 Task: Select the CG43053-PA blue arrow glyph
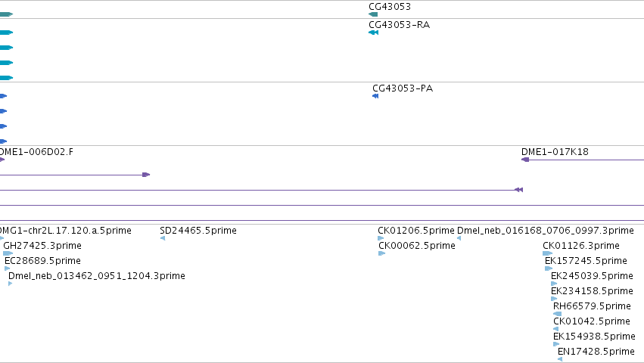pyautogui.click(x=375, y=96)
